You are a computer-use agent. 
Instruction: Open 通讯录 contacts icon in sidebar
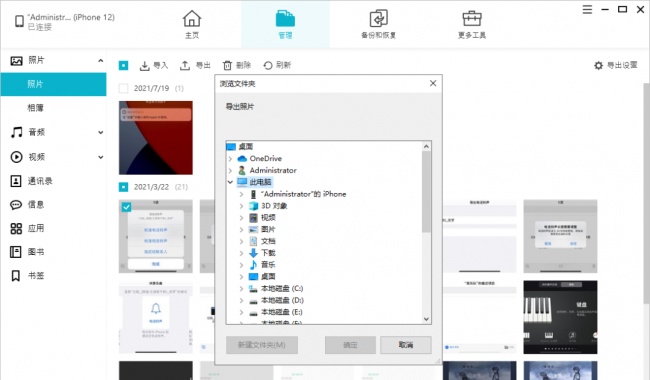point(16,181)
